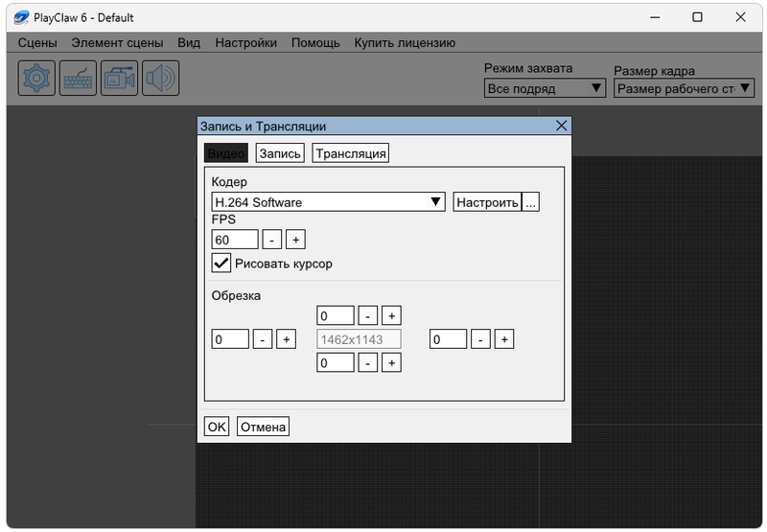Open the Размер кадра dropdown
The height and width of the screenshot is (532, 767).
(684, 88)
